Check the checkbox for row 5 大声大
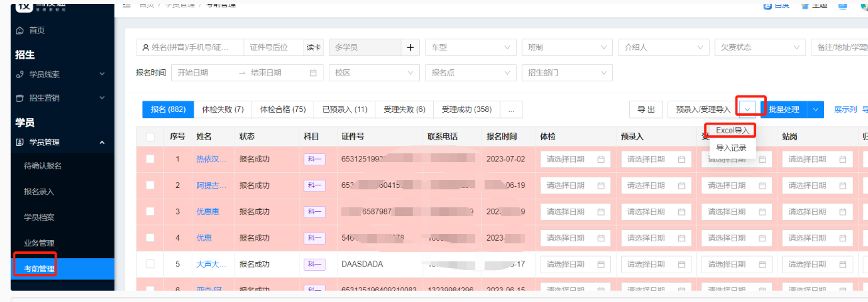This screenshot has height=302, width=868. coord(150,264)
